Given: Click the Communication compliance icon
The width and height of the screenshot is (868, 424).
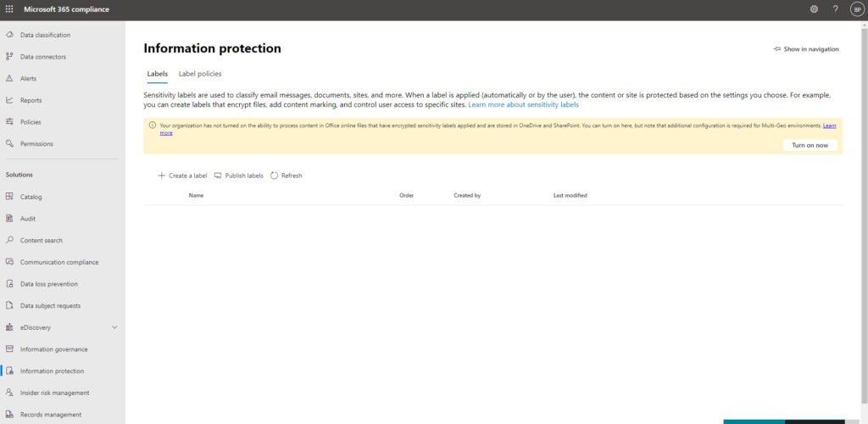Looking at the screenshot, I should click(8, 262).
